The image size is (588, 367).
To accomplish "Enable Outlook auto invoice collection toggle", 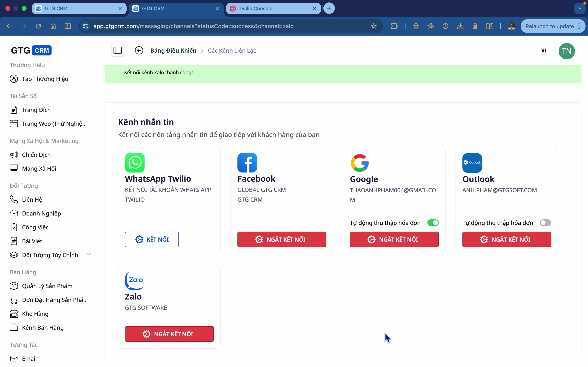I will (545, 223).
